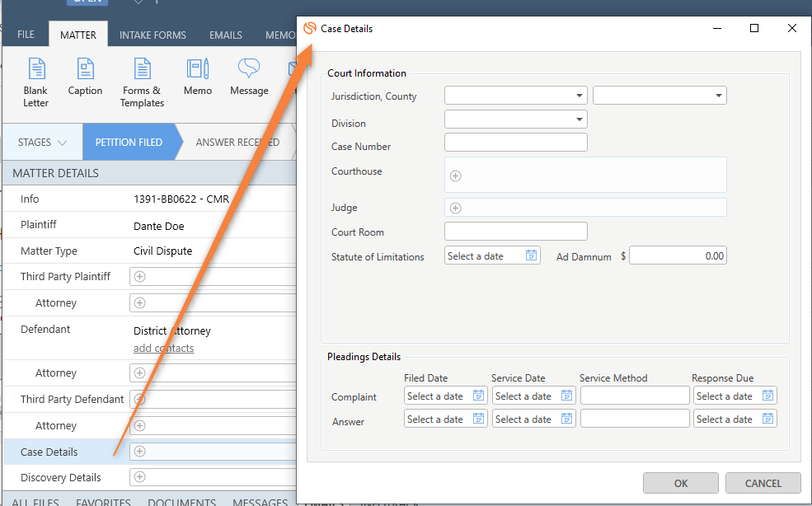
Task: Open calendar for Answer Response Due date
Action: [x=767, y=419]
